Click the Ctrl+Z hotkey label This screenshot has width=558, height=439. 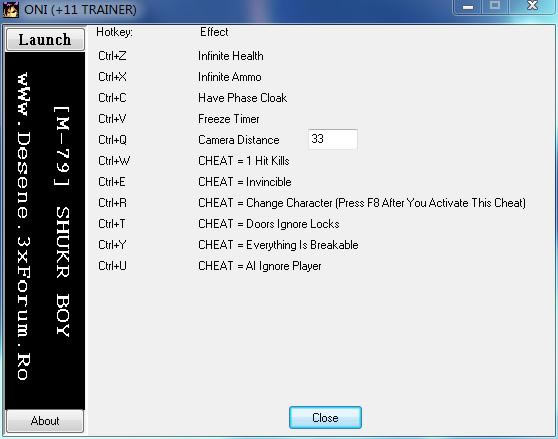[112, 56]
